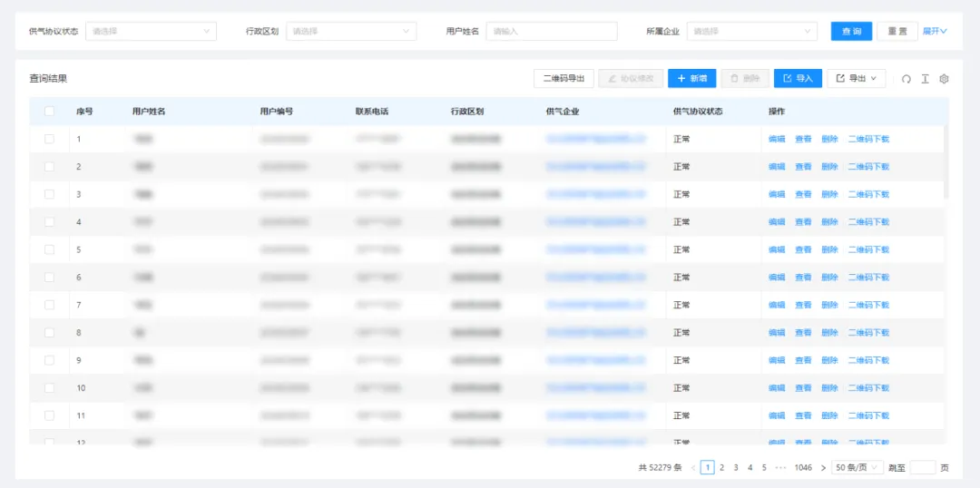The height and width of the screenshot is (488, 980).
Task: Click the 删除 trash button in toolbar
Action: [x=745, y=79]
